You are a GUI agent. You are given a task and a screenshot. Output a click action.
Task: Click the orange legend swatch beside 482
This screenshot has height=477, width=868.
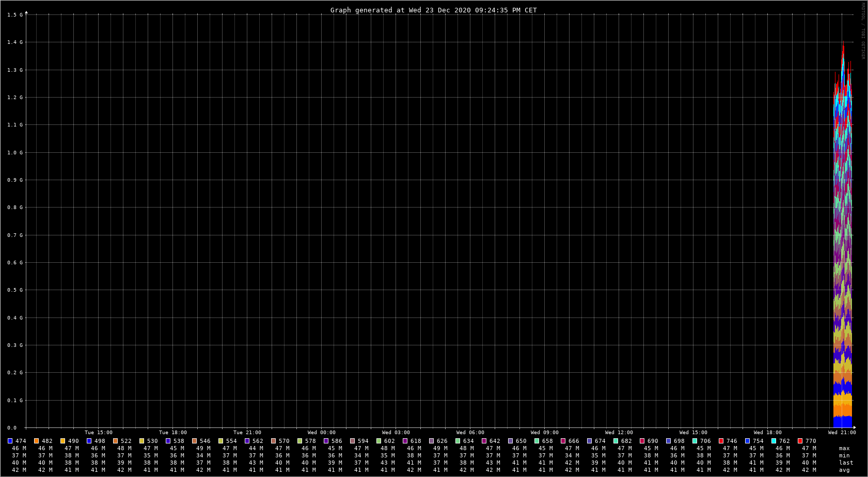pos(36,441)
